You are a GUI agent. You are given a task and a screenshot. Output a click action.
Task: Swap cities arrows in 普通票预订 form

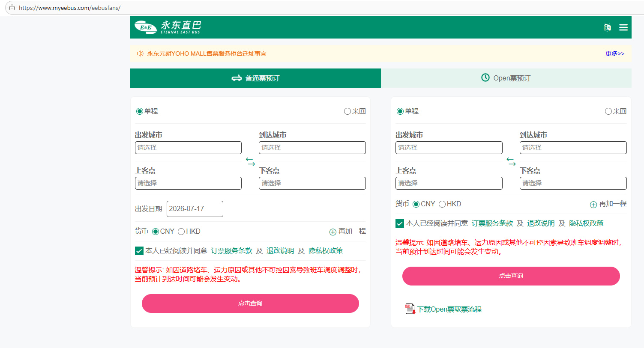click(250, 161)
